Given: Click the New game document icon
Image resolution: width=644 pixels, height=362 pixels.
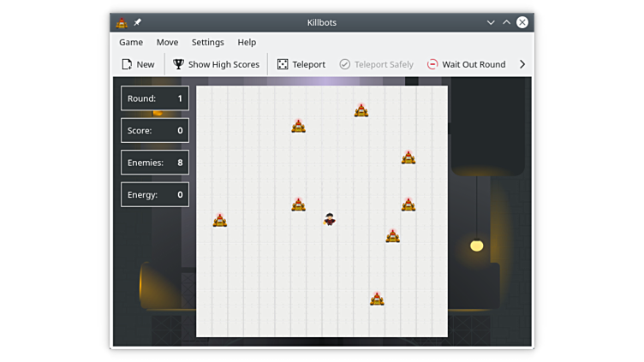Looking at the screenshot, I should click(x=127, y=64).
